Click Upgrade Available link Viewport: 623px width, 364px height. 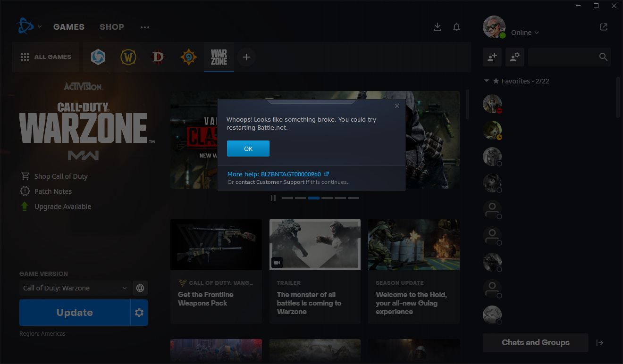point(63,207)
